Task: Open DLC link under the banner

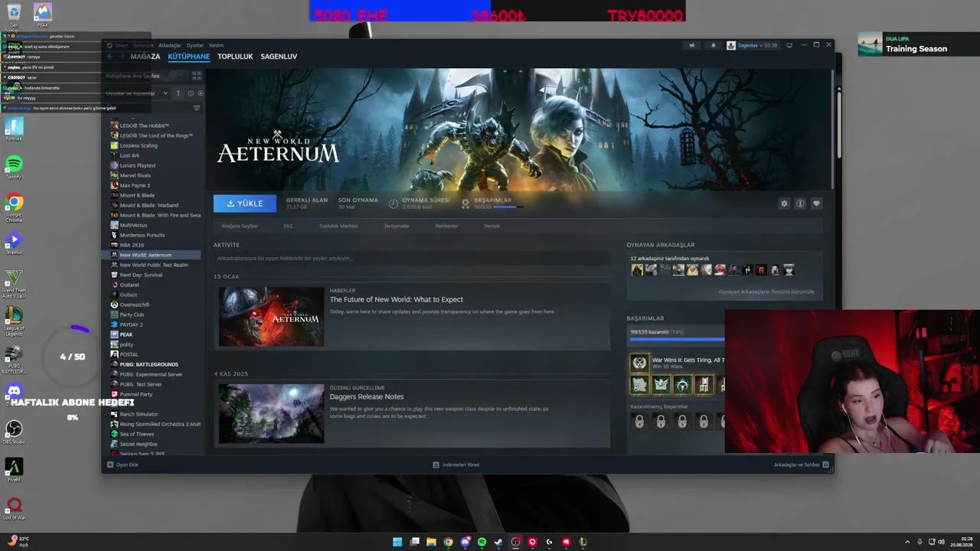Action: (x=289, y=226)
